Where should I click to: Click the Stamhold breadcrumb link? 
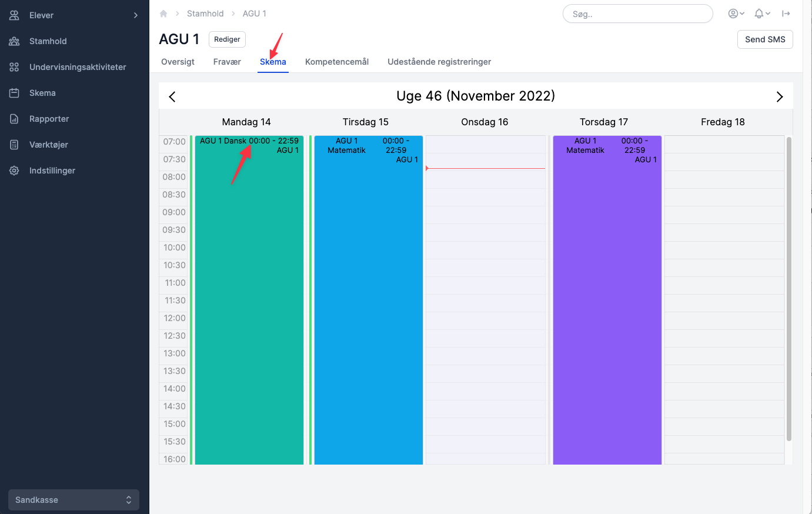pyautogui.click(x=205, y=14)
